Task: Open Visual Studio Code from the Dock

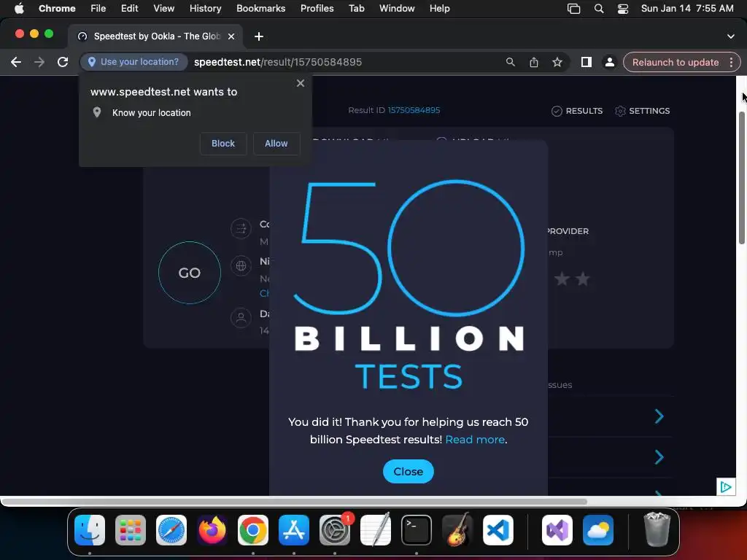Action: click(x=498, y=530)
